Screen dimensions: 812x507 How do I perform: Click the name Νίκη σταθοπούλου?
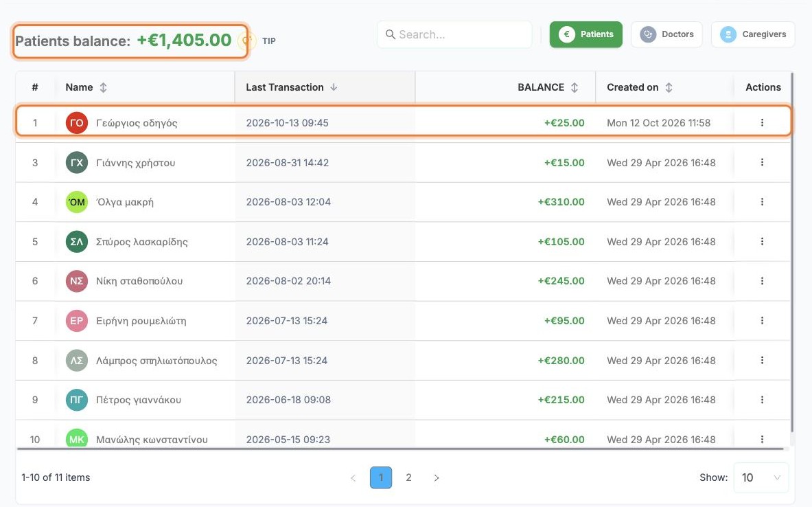(x=139, y=281)
